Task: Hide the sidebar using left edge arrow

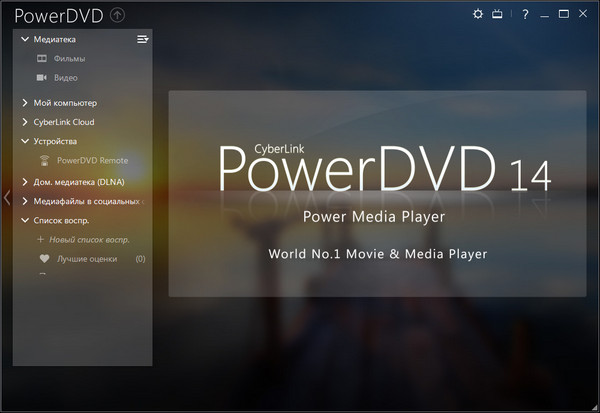Action: pos(7,197)
